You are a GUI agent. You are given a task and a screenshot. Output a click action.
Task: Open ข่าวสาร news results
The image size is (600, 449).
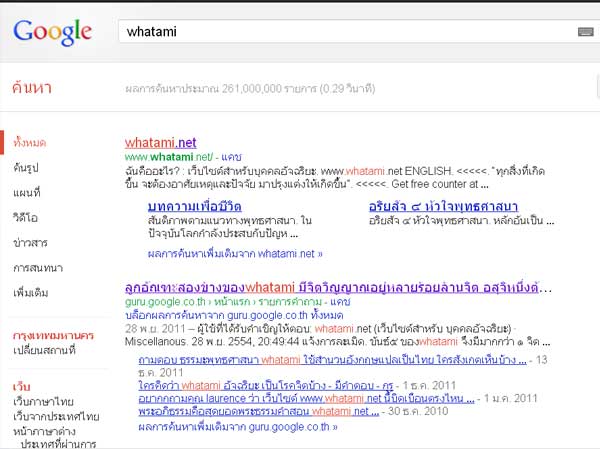point(30,243)
